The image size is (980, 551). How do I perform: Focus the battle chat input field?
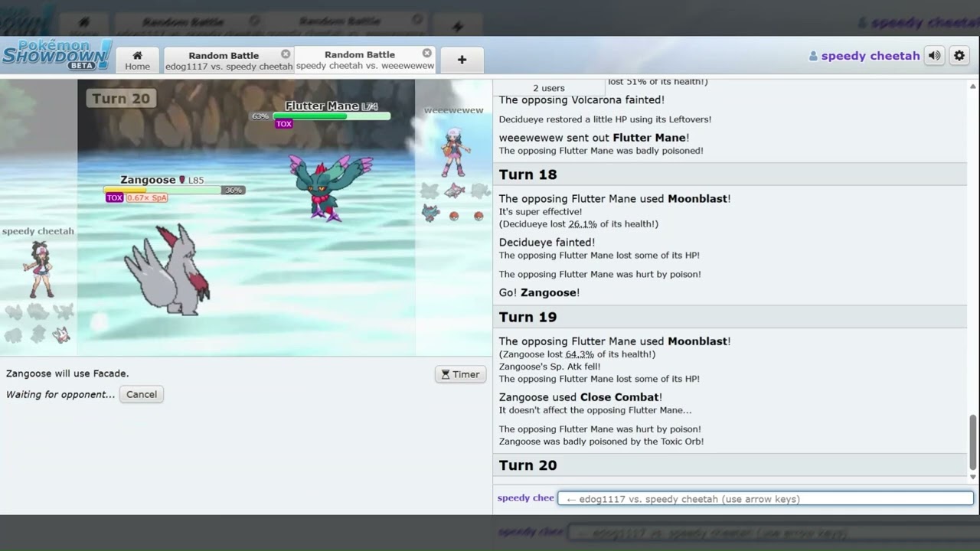tap(766, 498)
